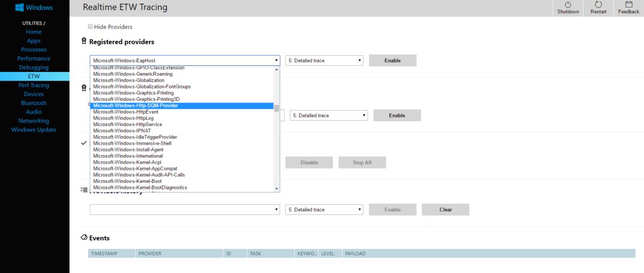
Task: Click Enable beside the Clear button
Action: [393, 210]
